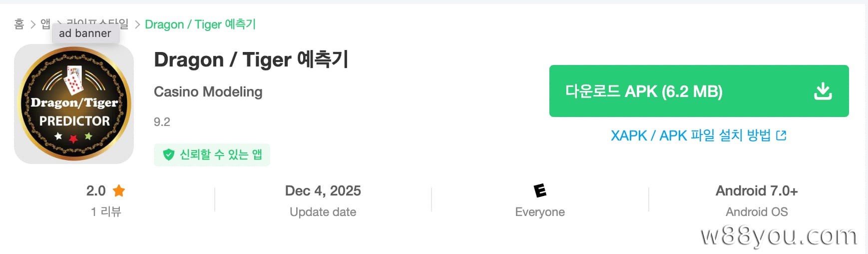Open the Dragon/Tiger Predictor app icon image
The height and width of the screenshot is (254, 868).
[x=74, y=104]
